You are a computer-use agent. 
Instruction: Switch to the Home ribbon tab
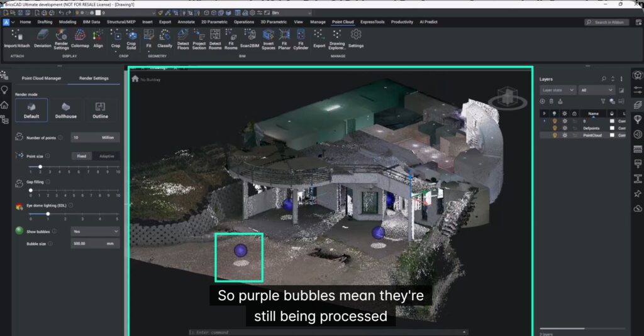point(25,22)
